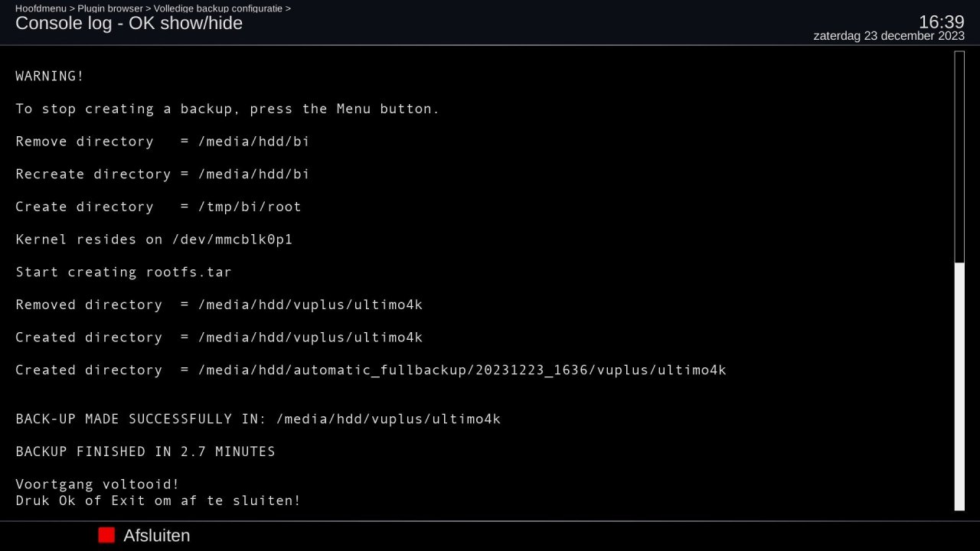The width and height of the screenshot is (980, 551).
Task: Click the BACK-UP MADE SUCCESSFULLY message
Action: (x=258, y=419)
